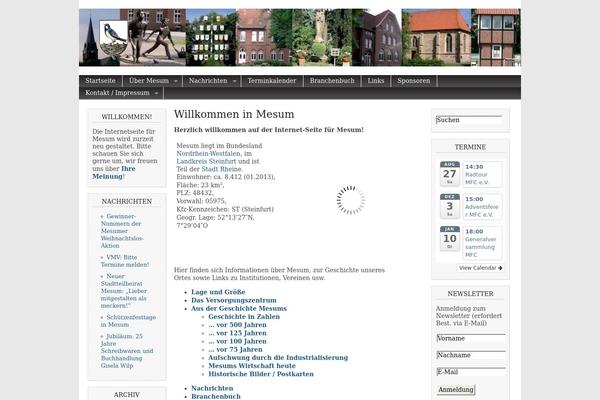
Task: Open the Landkreis Steinfurt link
Action: tap(206, 162)
